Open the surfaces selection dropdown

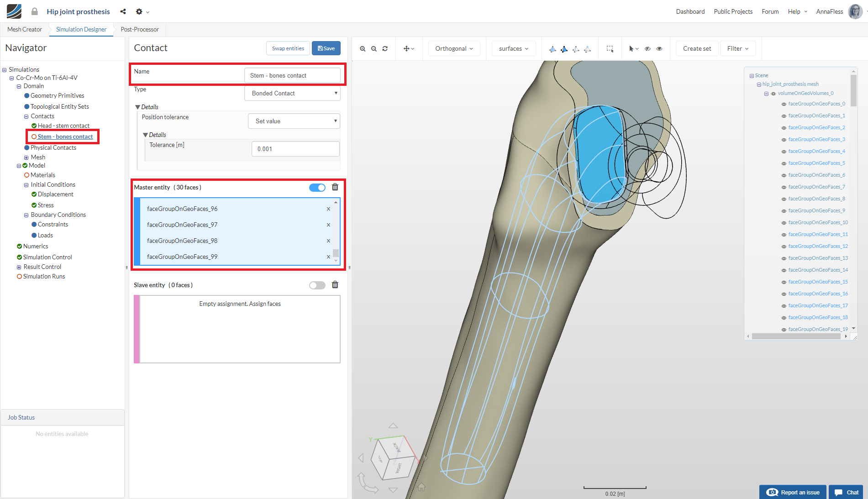click(x=514, y=49)
